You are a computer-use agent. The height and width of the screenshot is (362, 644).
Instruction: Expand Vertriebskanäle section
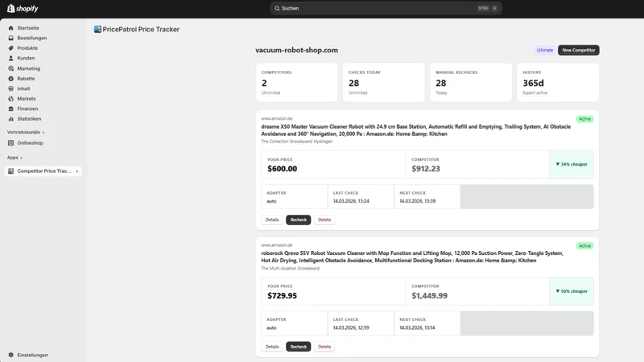tap(26, 132)
